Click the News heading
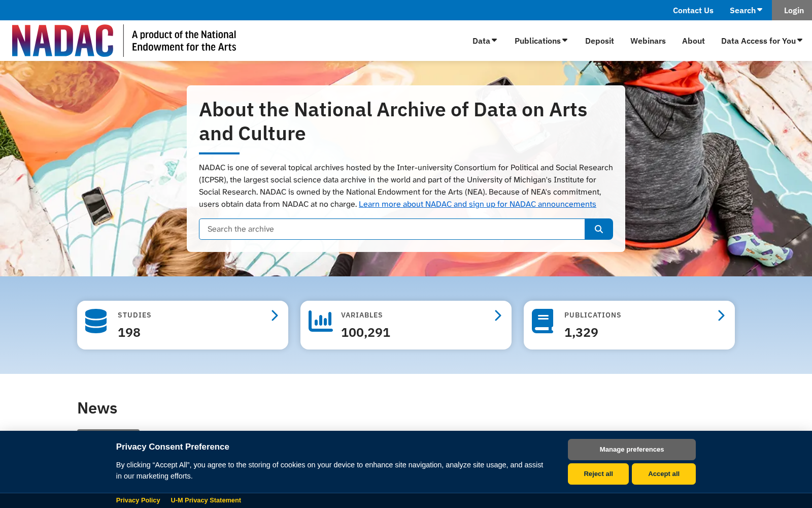The height and width of the screenshot is (508, 812). pos(97,408)
